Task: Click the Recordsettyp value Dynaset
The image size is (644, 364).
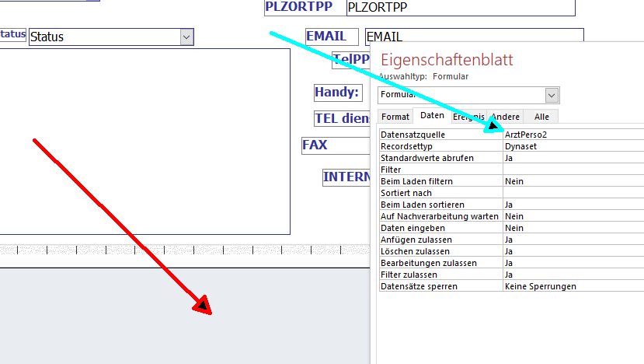Action: click(x=573, y=146)
